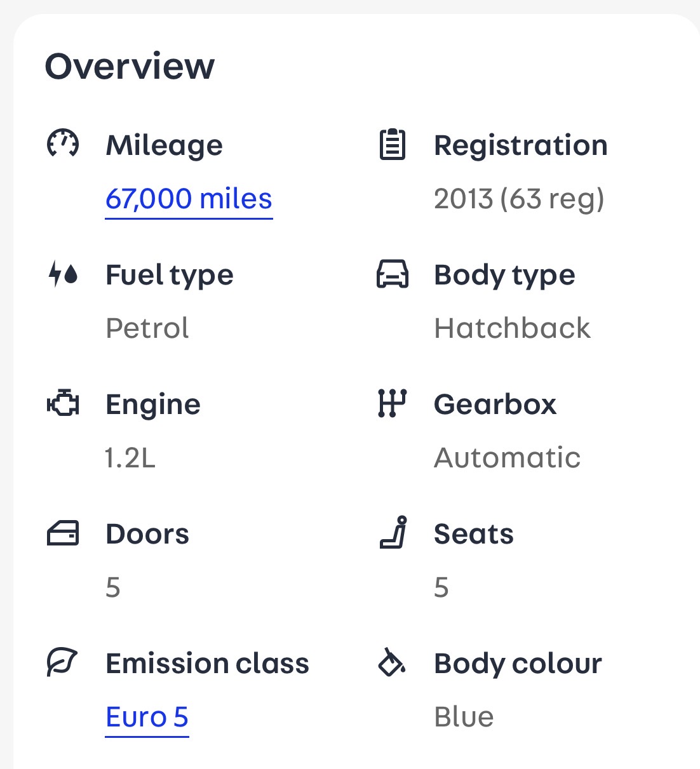Click the body type car icon
The width and height of the screenshot is (700, 769).
tap(393, 274)
